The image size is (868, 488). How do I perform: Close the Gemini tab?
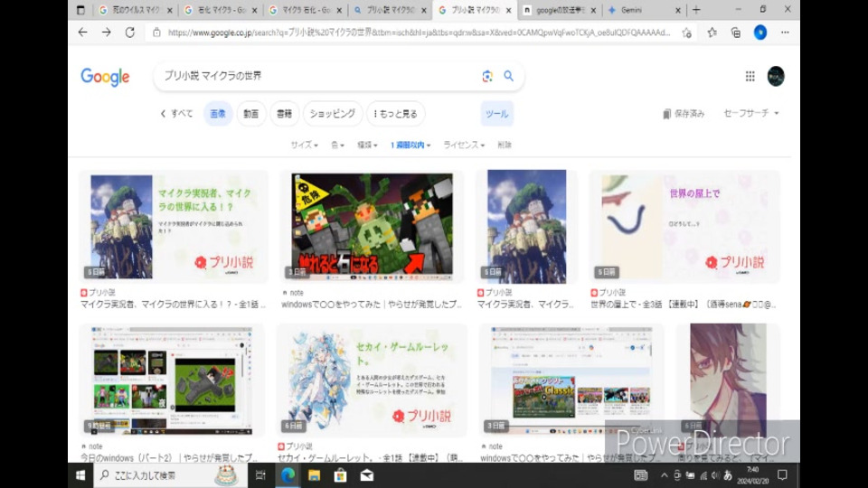pos(678,10)
